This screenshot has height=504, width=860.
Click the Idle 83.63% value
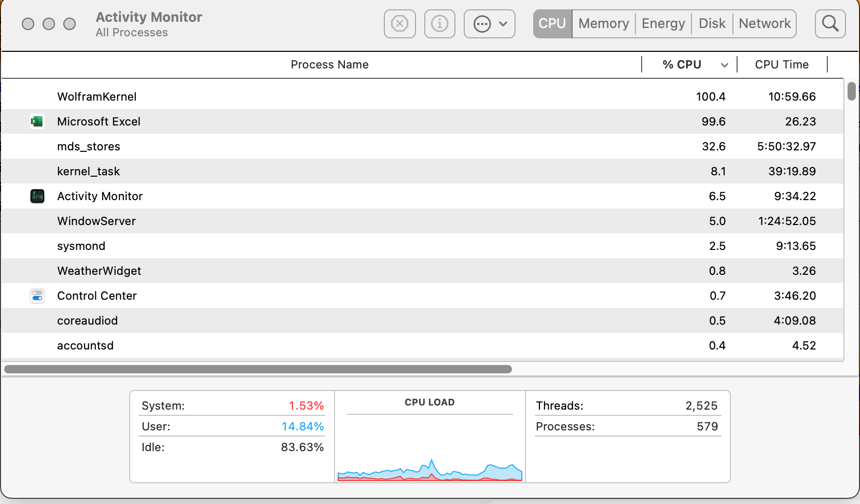(x=302, y=447)
